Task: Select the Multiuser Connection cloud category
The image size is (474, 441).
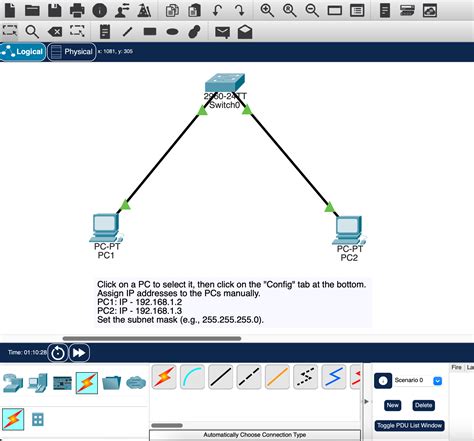Action: (x=136, y=383)
